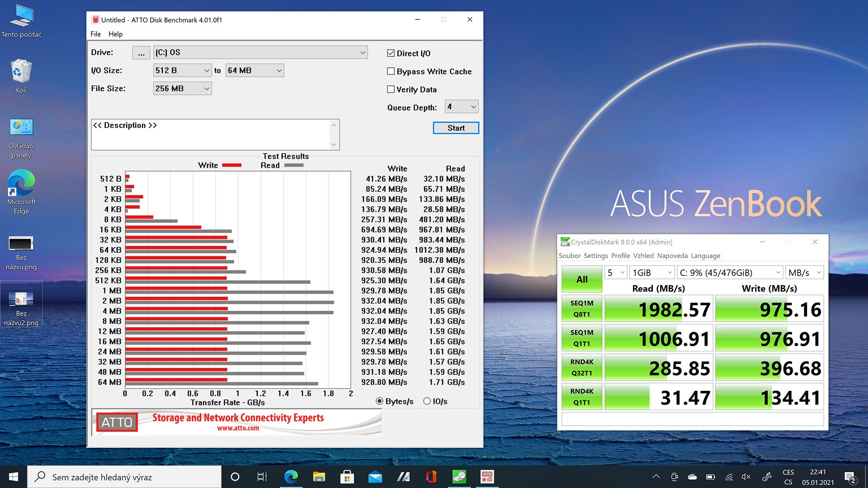Open CrystalDiskMark Vzhled menu

643,256
